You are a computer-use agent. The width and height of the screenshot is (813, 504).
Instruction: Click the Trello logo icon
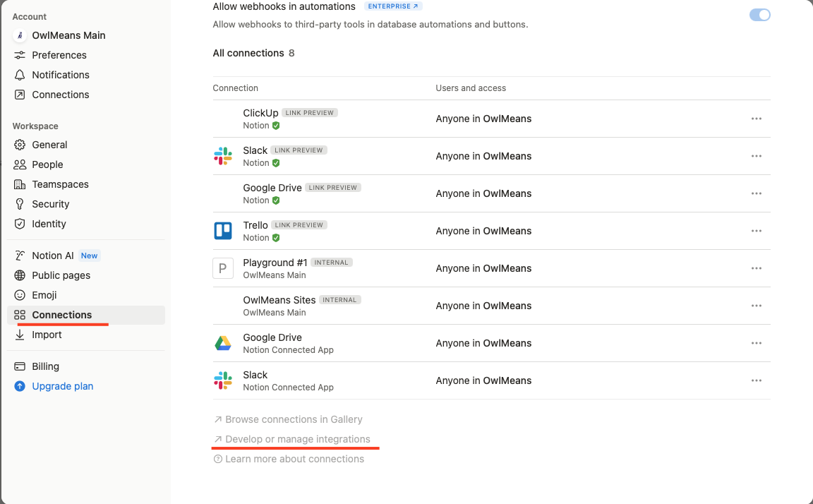pyautogui.click(x=223, y=231)
